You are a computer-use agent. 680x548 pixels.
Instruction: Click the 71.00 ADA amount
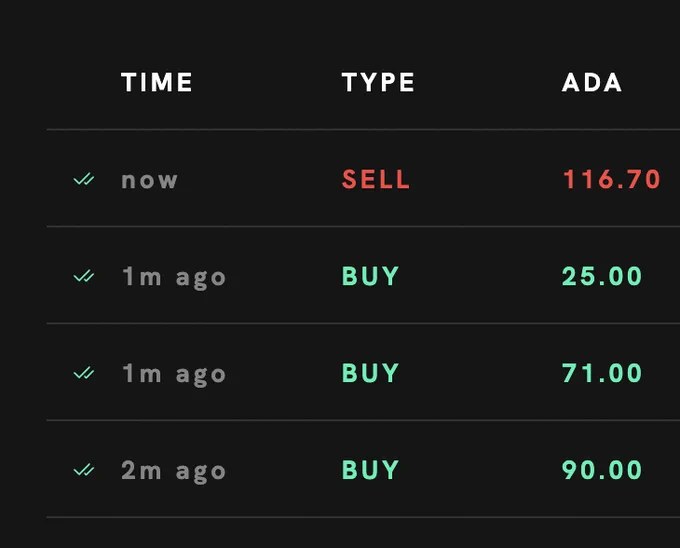(x=602, y=373)
